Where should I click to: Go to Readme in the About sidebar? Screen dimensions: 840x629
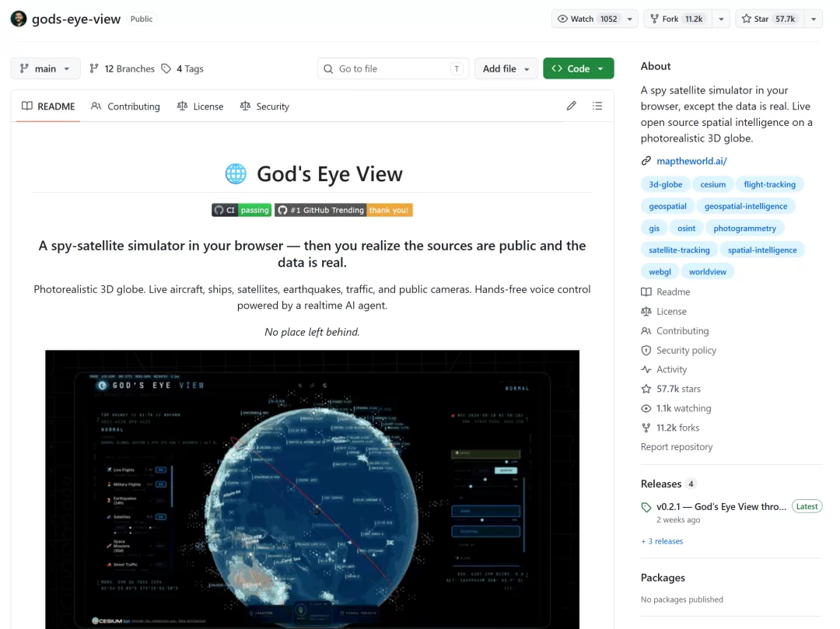(666, 292)
